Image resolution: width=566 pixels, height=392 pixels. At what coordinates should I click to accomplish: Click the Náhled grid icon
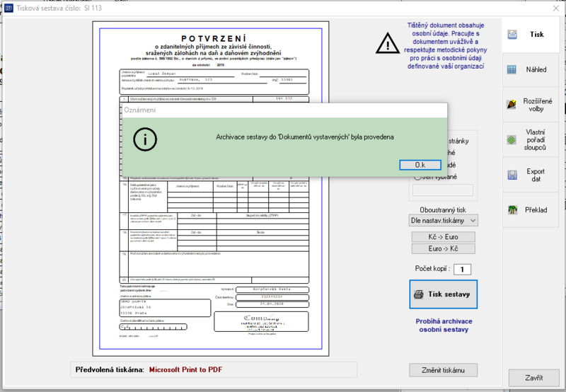point(512,69)
